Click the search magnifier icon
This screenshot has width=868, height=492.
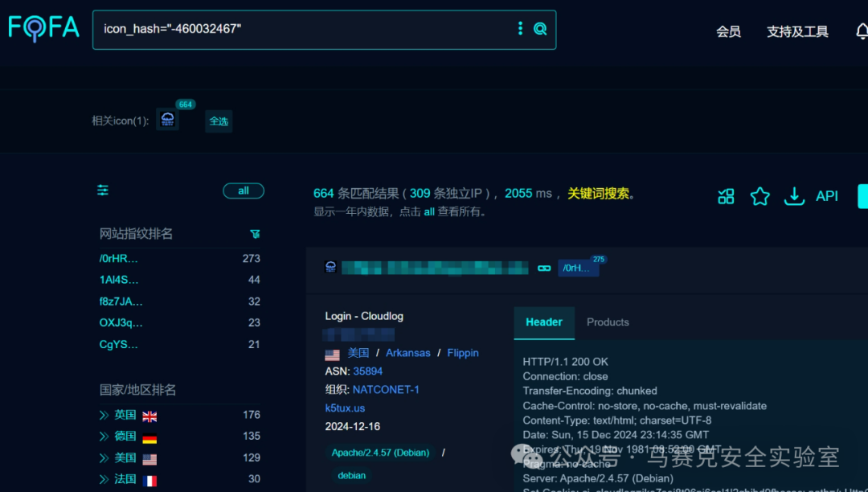pyautogui.click(x=540, y=29)
